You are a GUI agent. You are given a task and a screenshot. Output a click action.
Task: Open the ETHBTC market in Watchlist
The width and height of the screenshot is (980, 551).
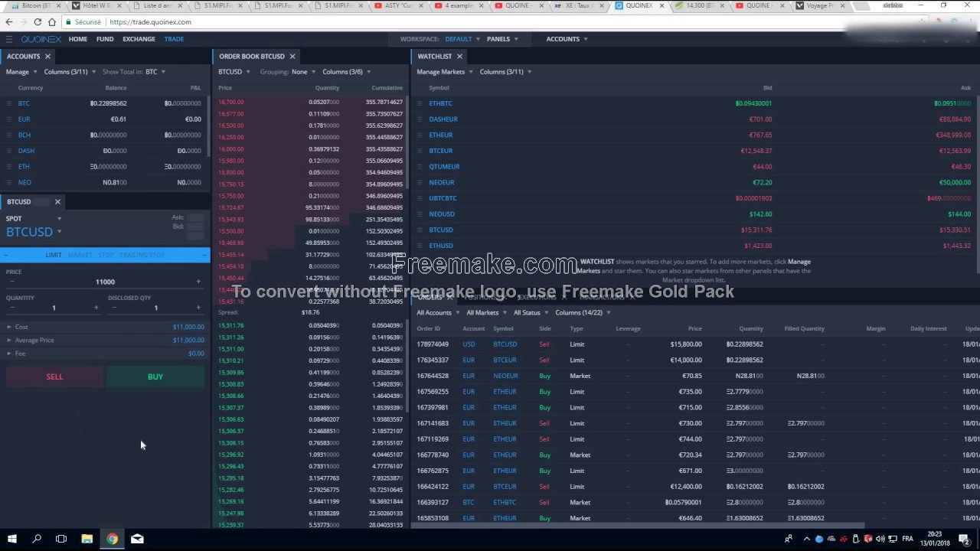440,103
